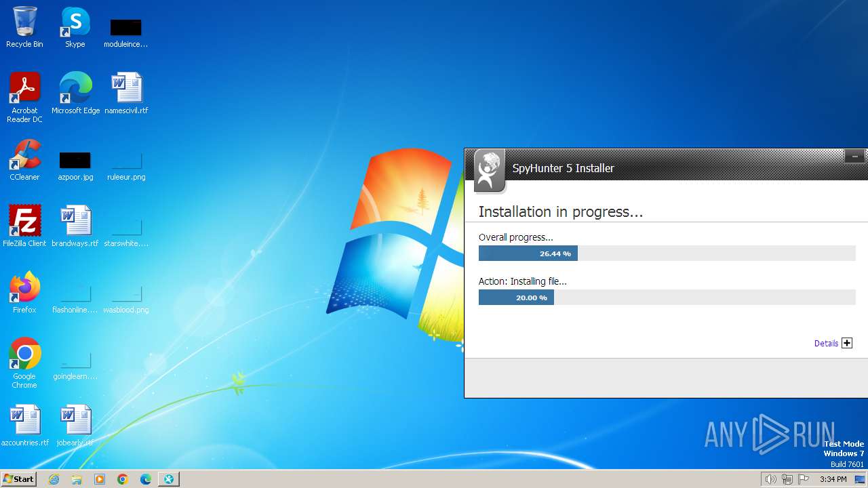Select jobearly.rtf document icon
Image resolution: width=868 pixels, height=488 pixels.
click(75, 425)
